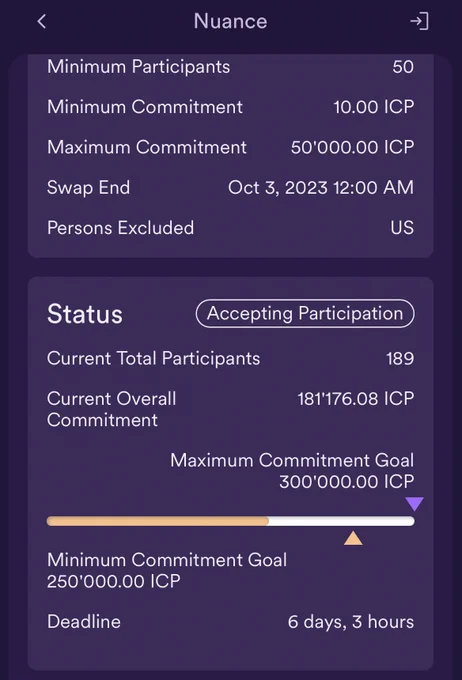Tap the login arrow icon
Image resolution: width=462 pixels, height=680 pixels.
point(419,21)
